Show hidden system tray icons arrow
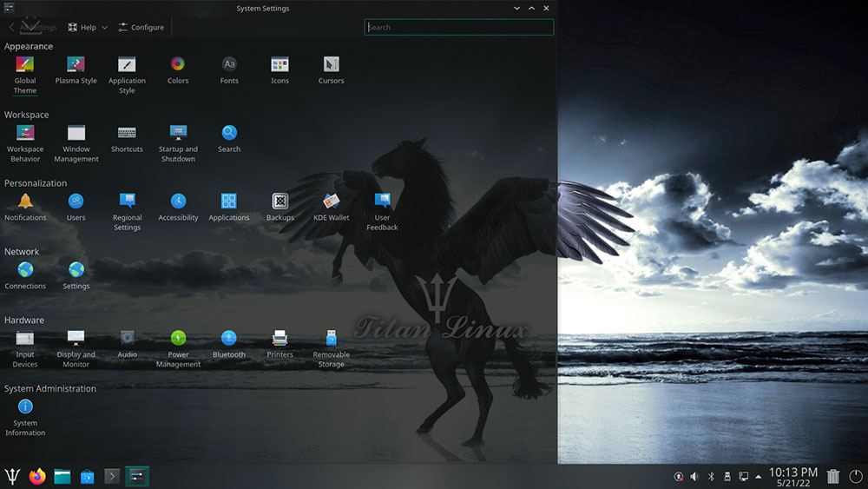The width and height of the screenshot is (868, 489). pos(759,476)
